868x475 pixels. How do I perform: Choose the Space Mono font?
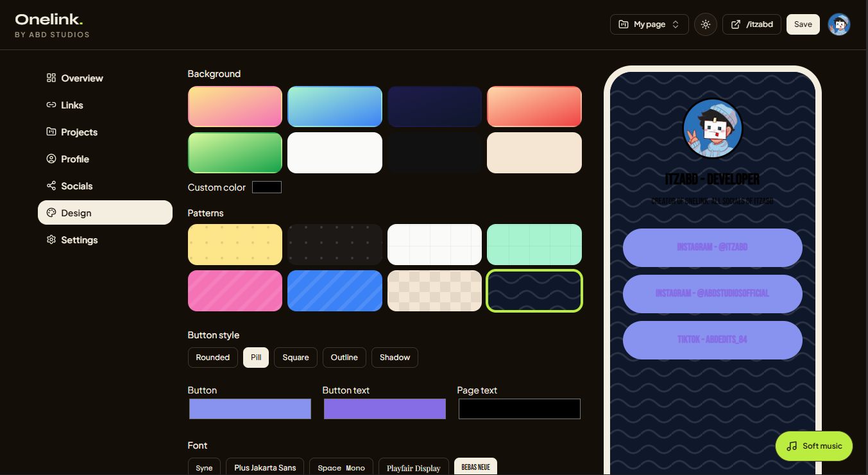pos(341,467)
